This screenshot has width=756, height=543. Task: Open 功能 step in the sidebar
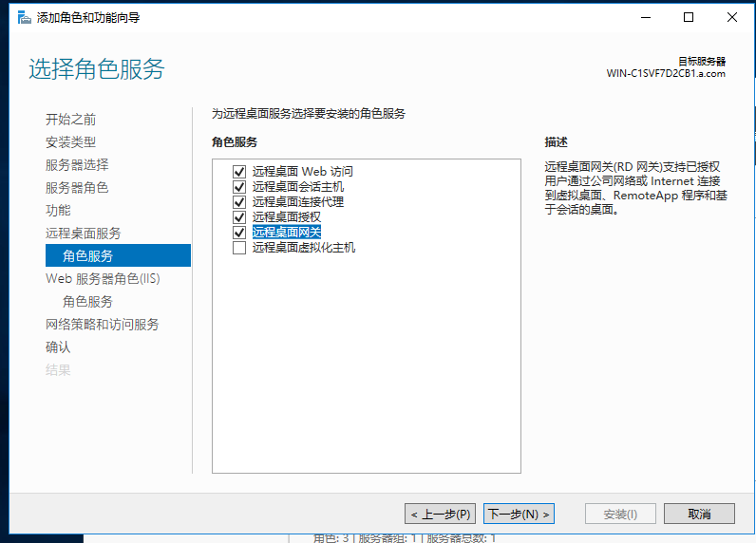click(58, 210)
